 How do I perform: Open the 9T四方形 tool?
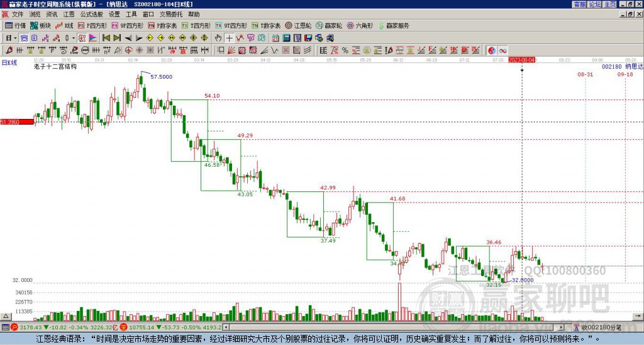[231, 25]
